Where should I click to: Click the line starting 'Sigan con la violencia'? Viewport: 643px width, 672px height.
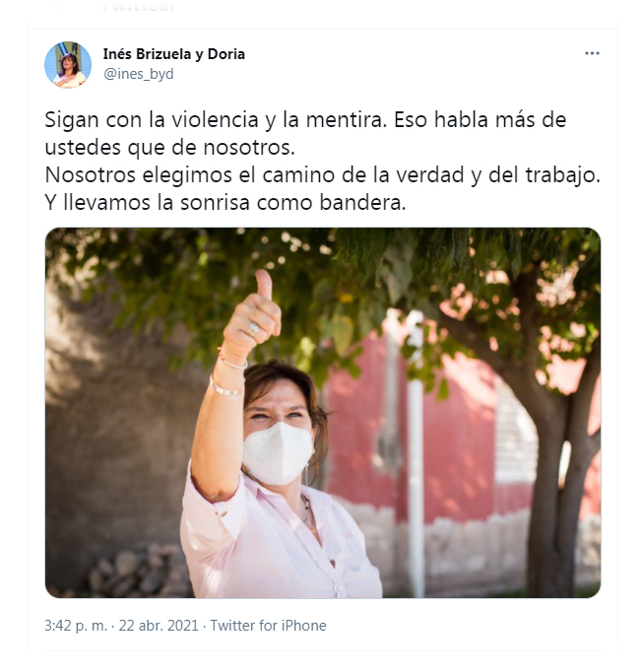point(305,120)
